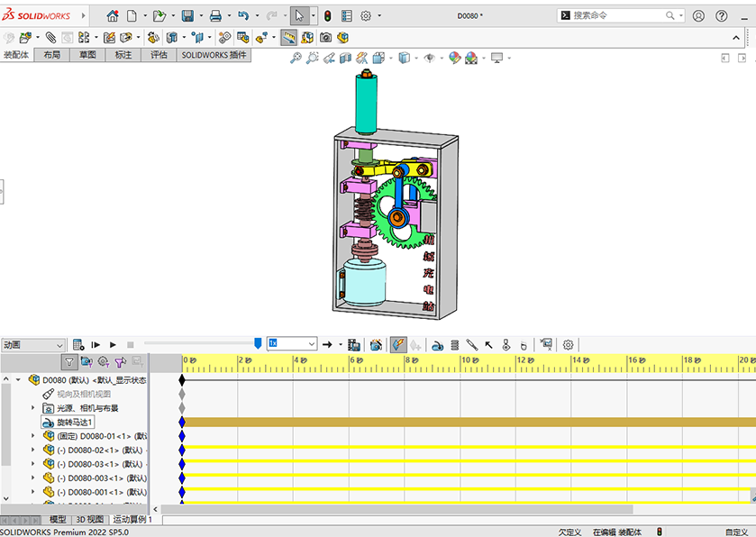Click the Zoom to Fit magnifier icon
The width and height of the screenshot is (756, 537).
coord(296,58)
